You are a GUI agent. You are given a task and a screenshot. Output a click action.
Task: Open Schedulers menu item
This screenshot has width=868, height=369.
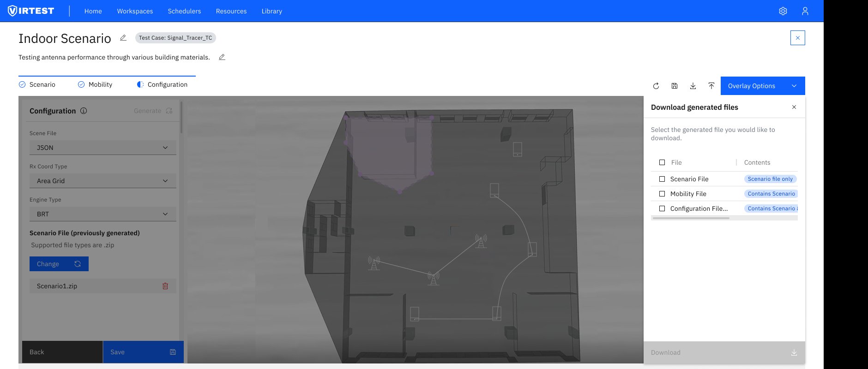pyautogui.click(x=184, y=11)
